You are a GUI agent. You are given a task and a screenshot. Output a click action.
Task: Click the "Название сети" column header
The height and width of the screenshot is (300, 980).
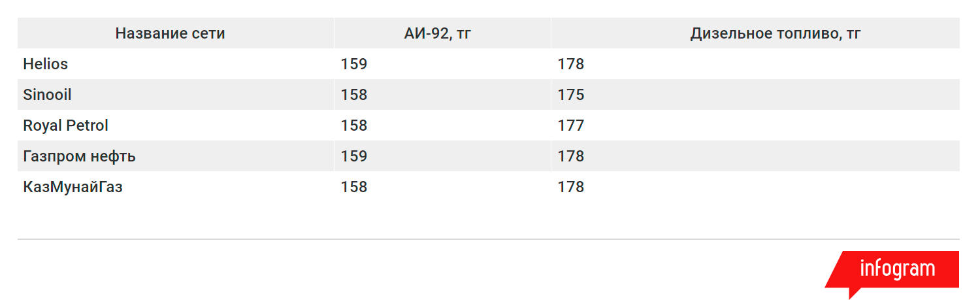tap(170, 33)
